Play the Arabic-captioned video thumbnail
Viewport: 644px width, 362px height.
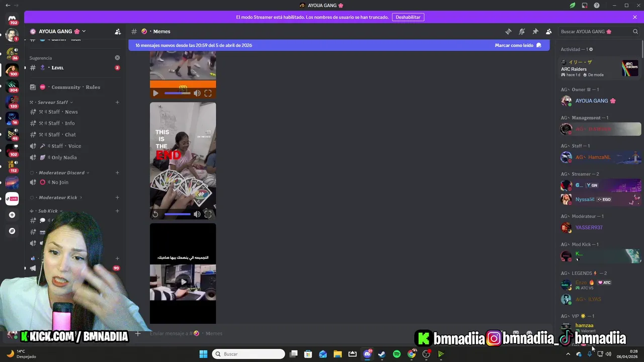pyautogui.click(x=183, y=282)
